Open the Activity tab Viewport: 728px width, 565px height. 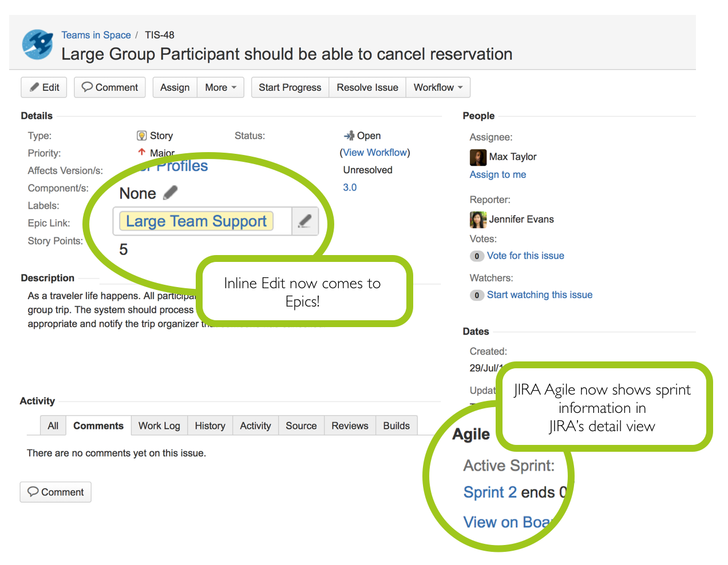[x=255, y=425]
